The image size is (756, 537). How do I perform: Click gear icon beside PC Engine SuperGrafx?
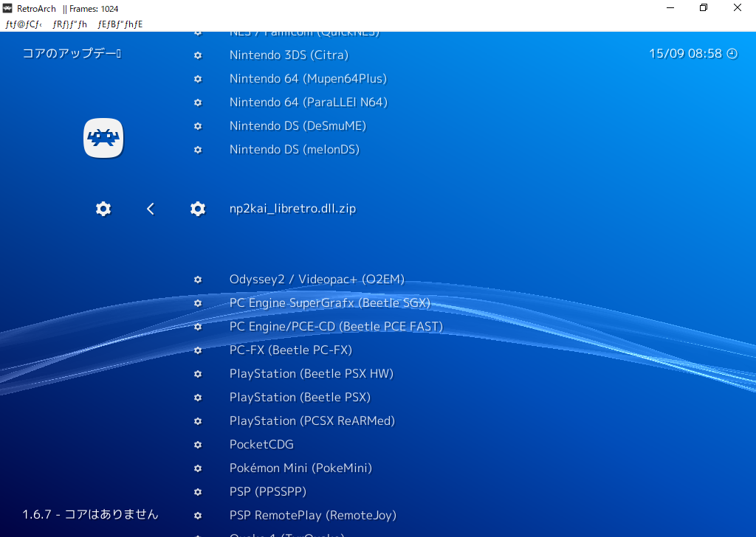click(198, 303)
